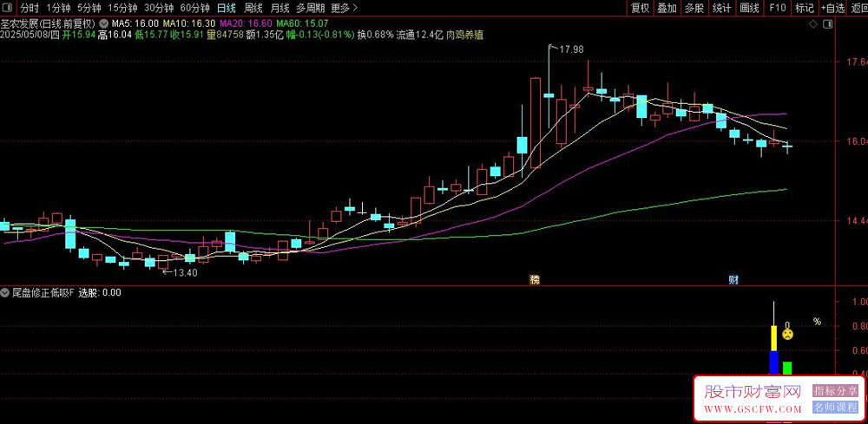Screen dimensions: 868x424
Task: Click the MA60: 15.07 value
Action: [x=302, y=24]
